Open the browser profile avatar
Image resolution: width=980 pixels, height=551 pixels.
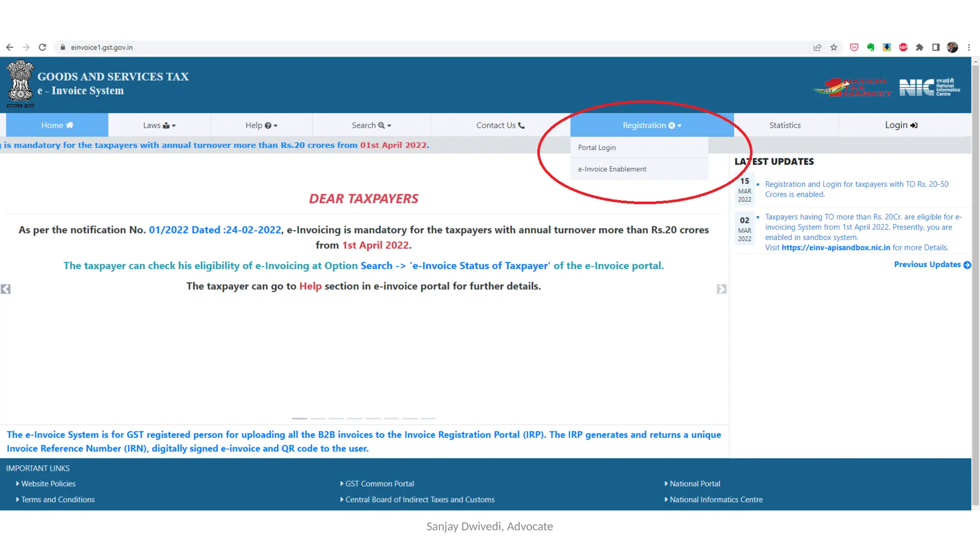click(x=952, y=47)
